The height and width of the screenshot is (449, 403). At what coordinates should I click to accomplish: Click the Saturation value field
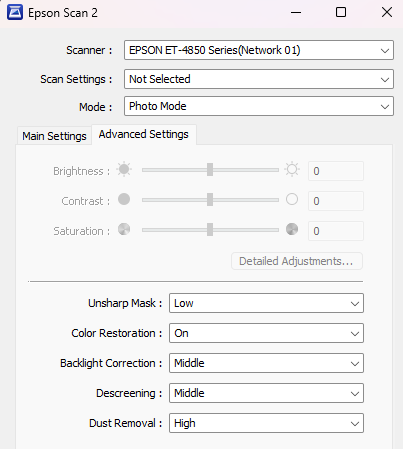coord(336,231)
